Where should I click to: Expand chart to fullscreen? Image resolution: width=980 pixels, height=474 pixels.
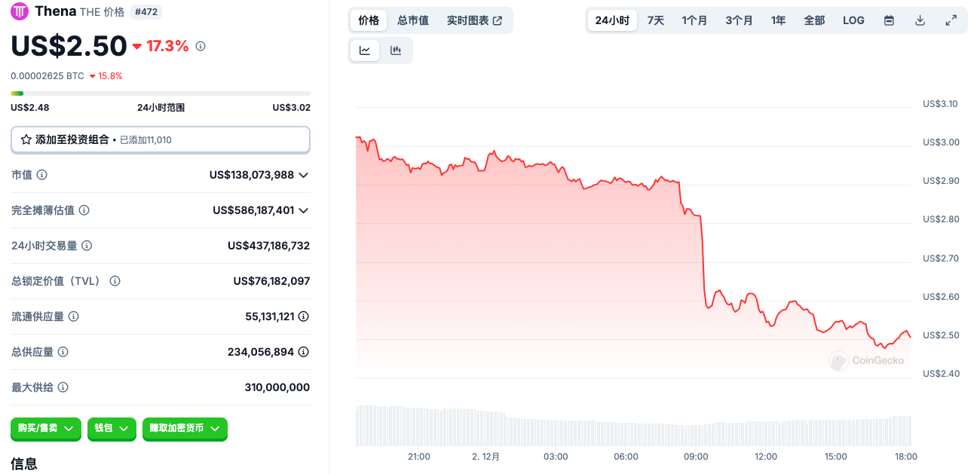[x=951, y=20]
